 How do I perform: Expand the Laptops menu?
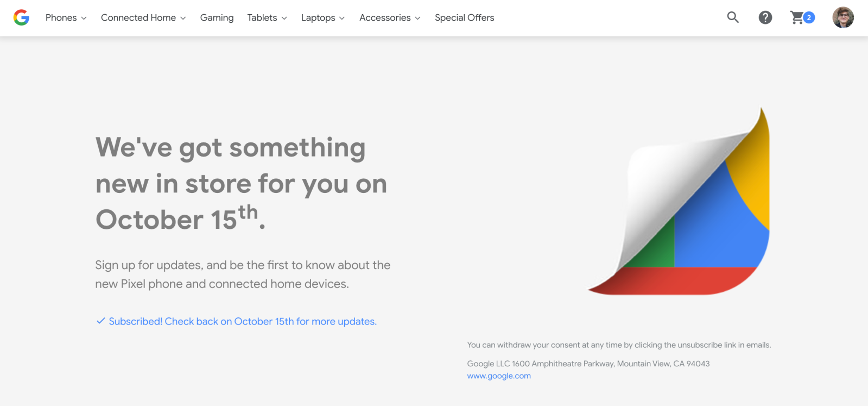click(x=323, y=18)
